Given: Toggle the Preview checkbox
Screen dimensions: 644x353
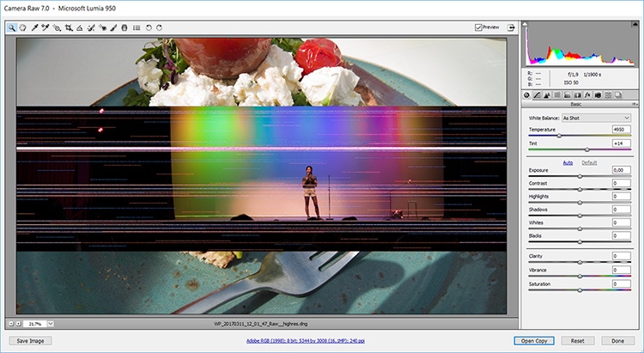Looking at the screenshot, I should (x=478, y=27).
